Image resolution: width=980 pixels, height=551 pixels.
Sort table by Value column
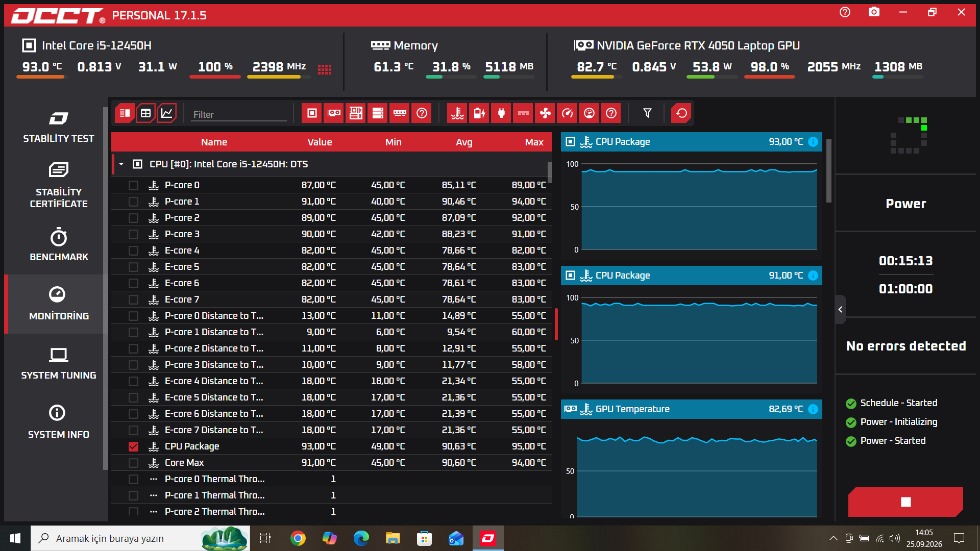coord(320,142)
